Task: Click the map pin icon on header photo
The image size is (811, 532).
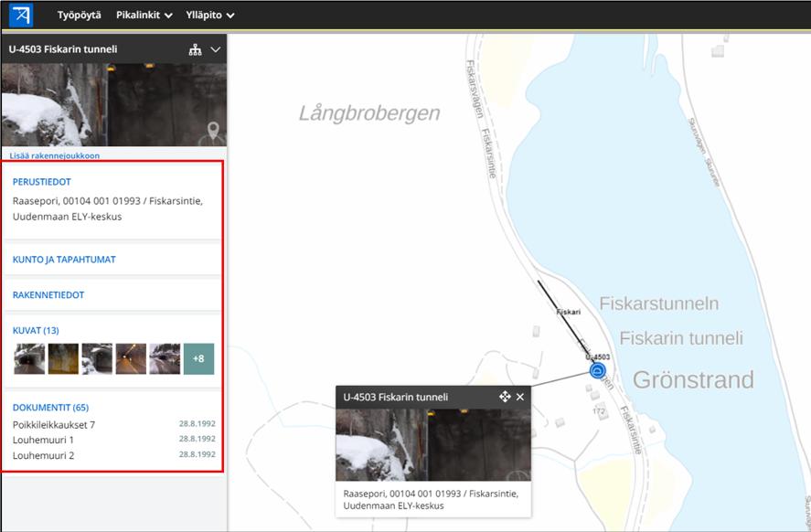Action: (213, 133)
